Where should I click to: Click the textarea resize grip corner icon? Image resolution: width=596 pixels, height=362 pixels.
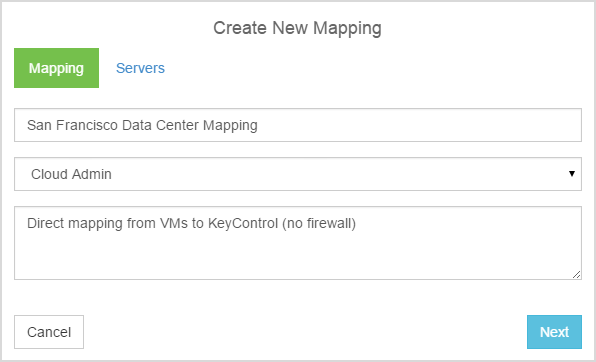pos(576,274)
